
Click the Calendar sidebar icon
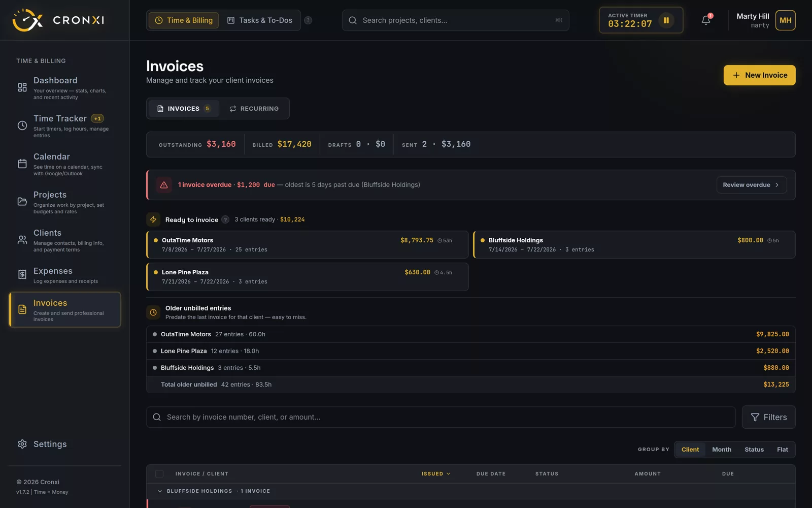(22, 164)
